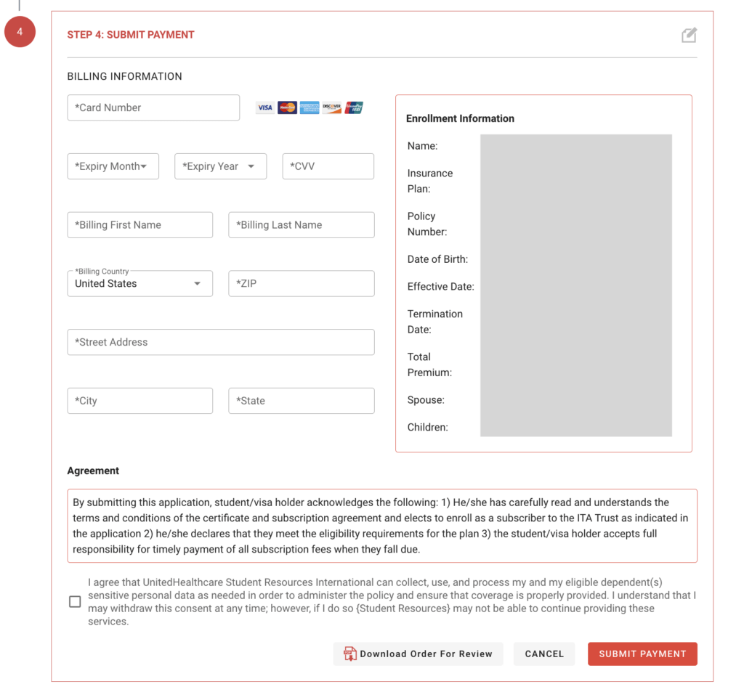Viewport: 744px width, 700px height.
Task: Open the Expiry Year dropdown
Action: (x=221, y=166)
